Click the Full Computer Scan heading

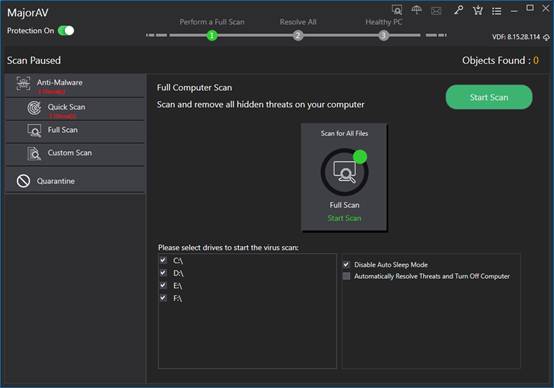pos(194,88)
